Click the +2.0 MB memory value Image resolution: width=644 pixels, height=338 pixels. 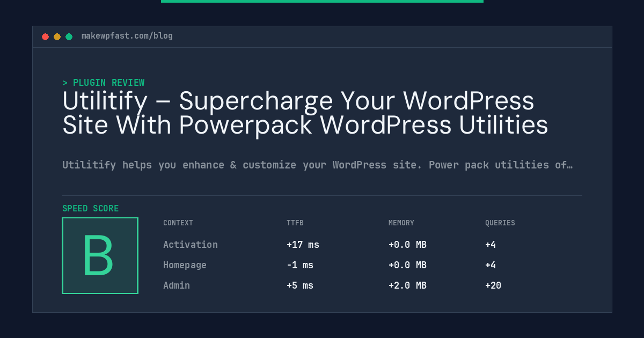coord(407,285)
